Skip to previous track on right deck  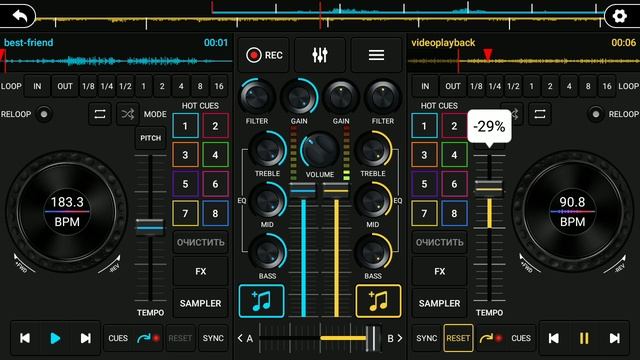pos(554,338)
